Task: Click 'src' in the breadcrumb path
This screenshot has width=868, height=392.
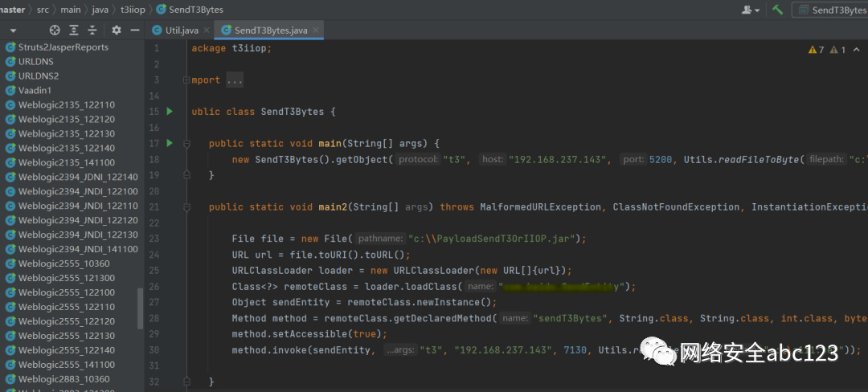Action: (43, 10)
